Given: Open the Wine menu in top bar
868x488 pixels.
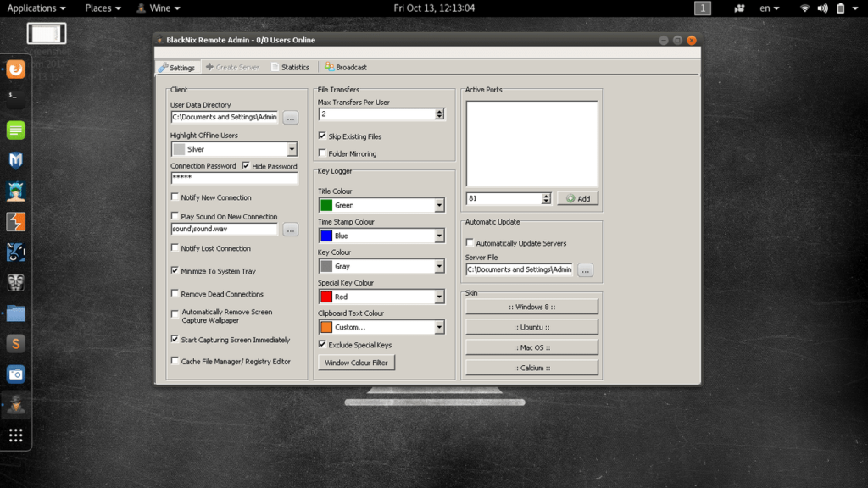Looking at the screenshot, I should [159, 8].
